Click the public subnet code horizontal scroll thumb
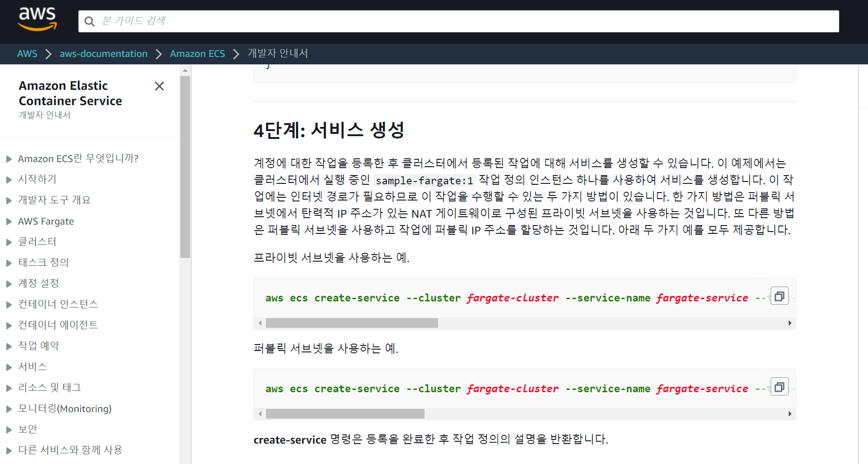The width and height of the screenshot is (868, 464). (345, 414)
